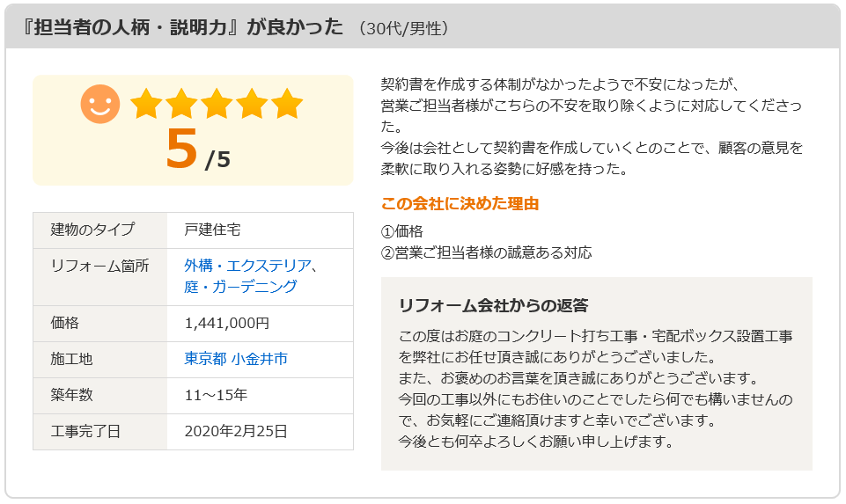Click the second yellow rating star
The height and width of the screenshot is (504, 846).
pos(181,104)
